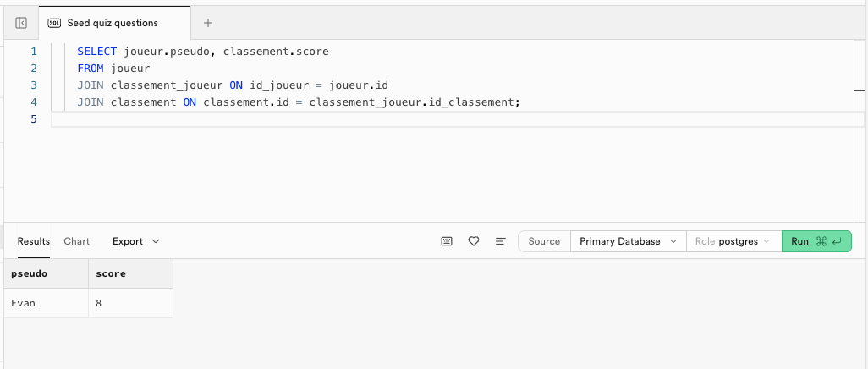Switch to the Chart tab
The image size is (868, 369).
tap(76, 241)
